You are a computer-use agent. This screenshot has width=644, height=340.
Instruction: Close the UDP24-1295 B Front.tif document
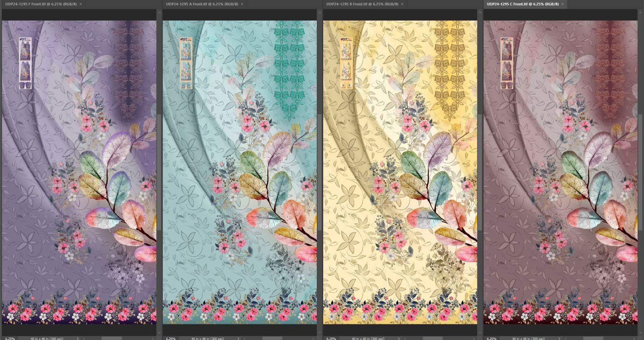click(402, 4)
